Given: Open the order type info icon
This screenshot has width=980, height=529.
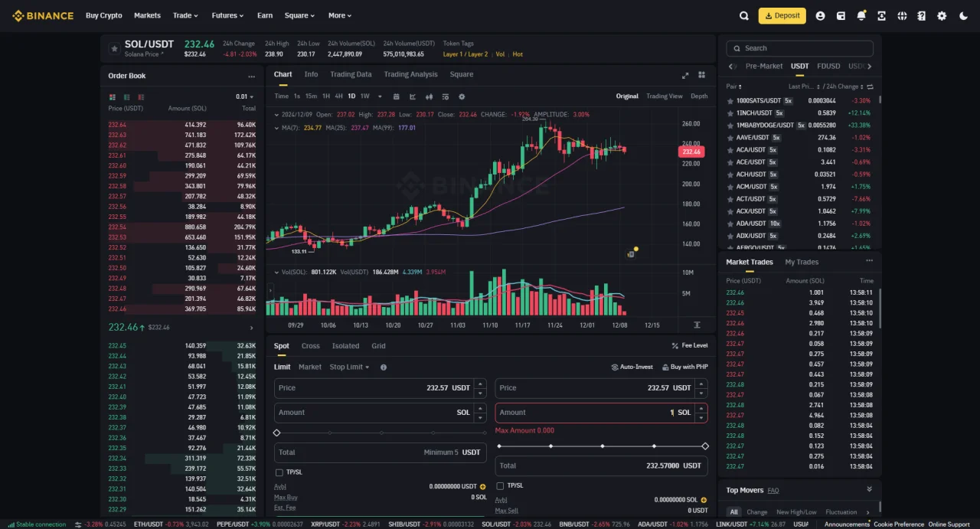Looking at the screenshot, I should (384, 367).
